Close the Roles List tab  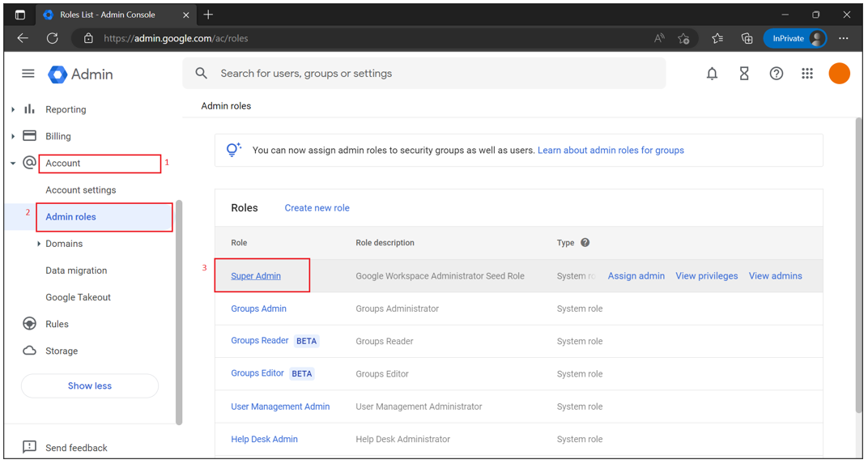coord(186,15)
